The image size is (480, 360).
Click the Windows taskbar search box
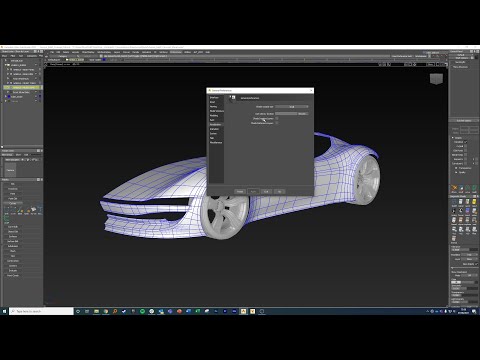pyautogui.click(x=41, y=311)
